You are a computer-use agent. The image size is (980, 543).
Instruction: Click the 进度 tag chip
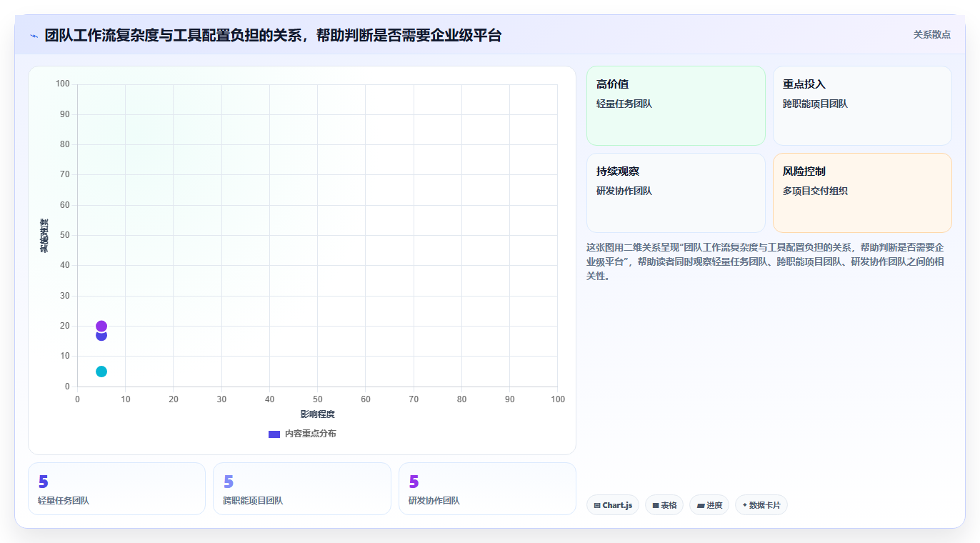[709, 505]
